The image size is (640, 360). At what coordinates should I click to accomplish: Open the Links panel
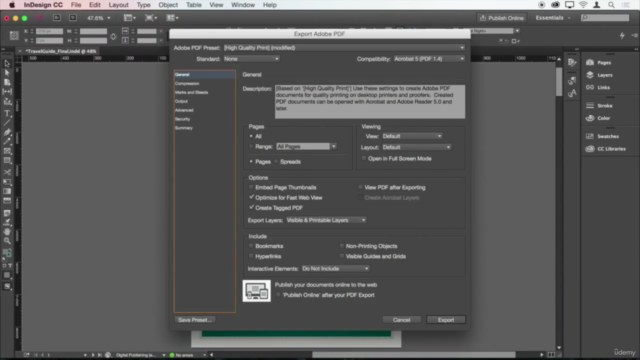pos(598,87)
